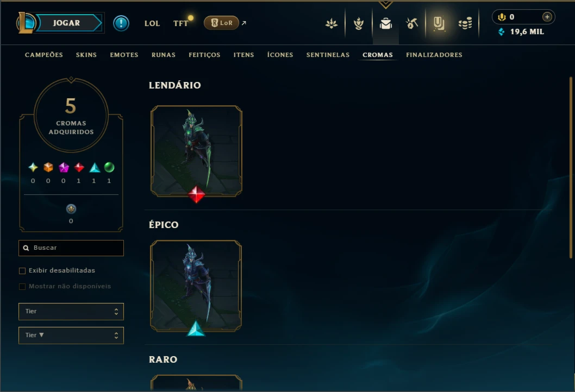Click the plus icon to buy RP

pos(547,17)
